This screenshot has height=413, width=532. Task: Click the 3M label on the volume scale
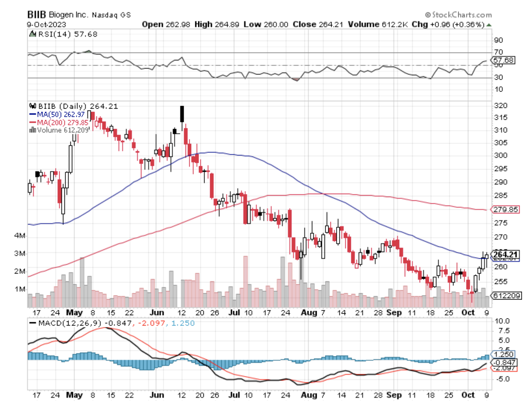20,254
